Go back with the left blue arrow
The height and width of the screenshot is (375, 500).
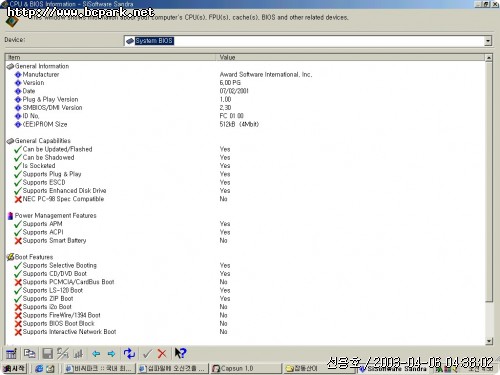tap(96, 353)
